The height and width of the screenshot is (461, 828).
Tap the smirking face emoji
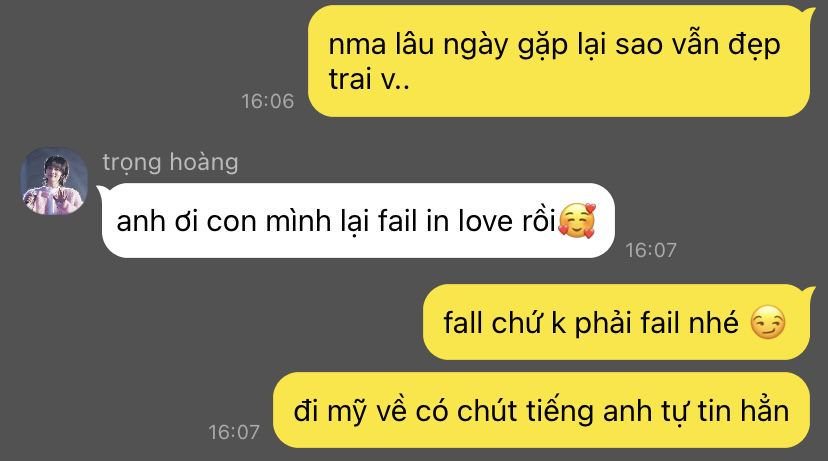(768, 322)
